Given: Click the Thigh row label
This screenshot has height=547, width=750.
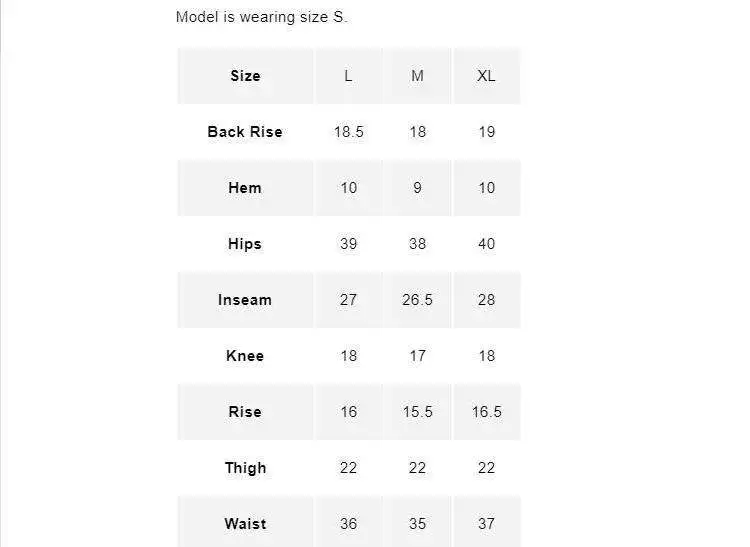Looking at the screenshot, I should [x=245, y=468].
